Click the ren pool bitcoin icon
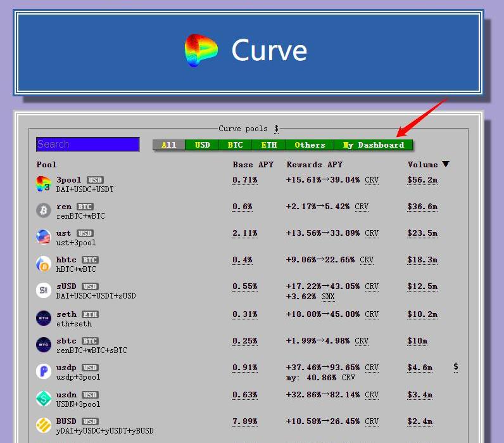The width and height of the screenshot is (504, 443). [x=43, y=210]
